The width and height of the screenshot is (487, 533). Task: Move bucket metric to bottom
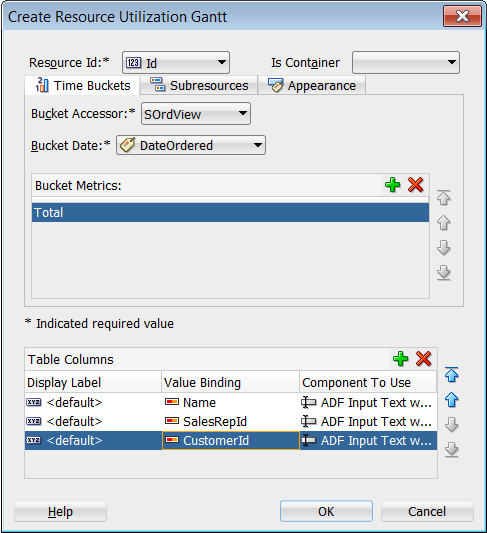[x=443, y=273]
